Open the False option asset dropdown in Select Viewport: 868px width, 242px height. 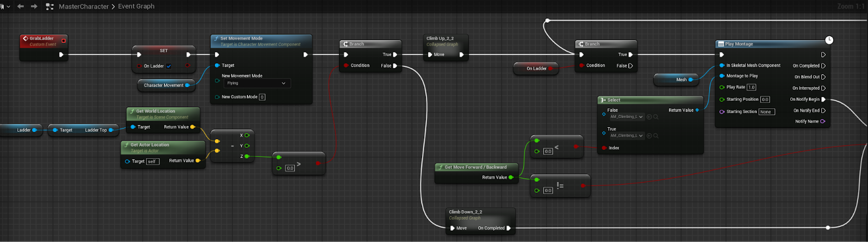627,117
